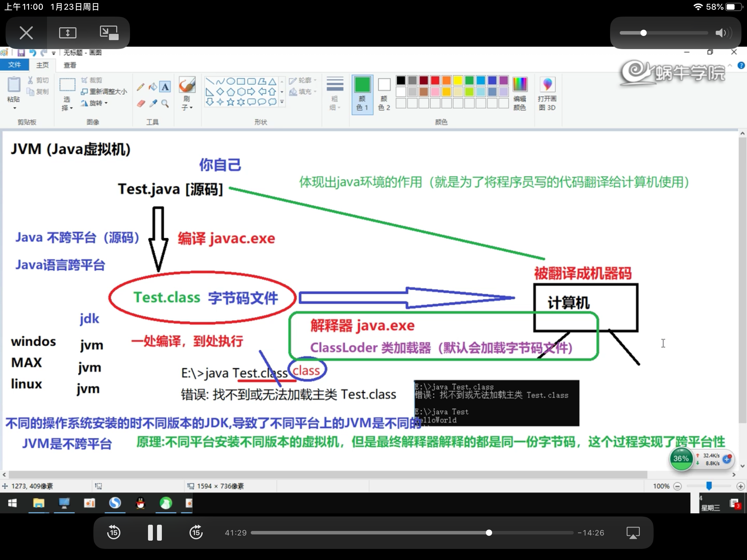Pick the red color swatch

(x=435, y=81)
